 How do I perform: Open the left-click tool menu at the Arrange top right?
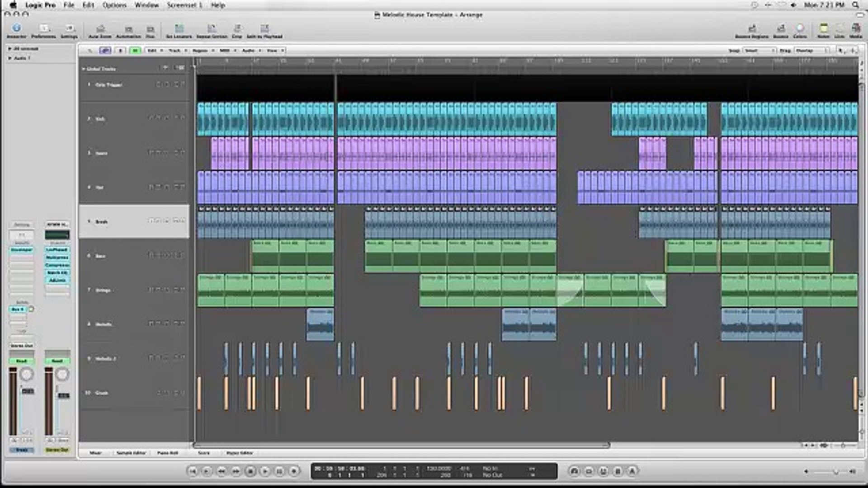tap(841, 51)
